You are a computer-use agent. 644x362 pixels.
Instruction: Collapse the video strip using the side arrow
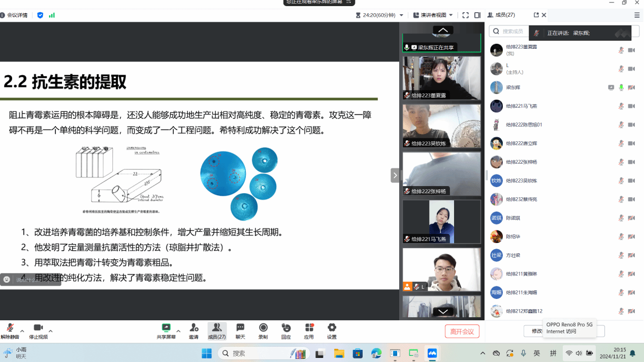pos(395,175)
